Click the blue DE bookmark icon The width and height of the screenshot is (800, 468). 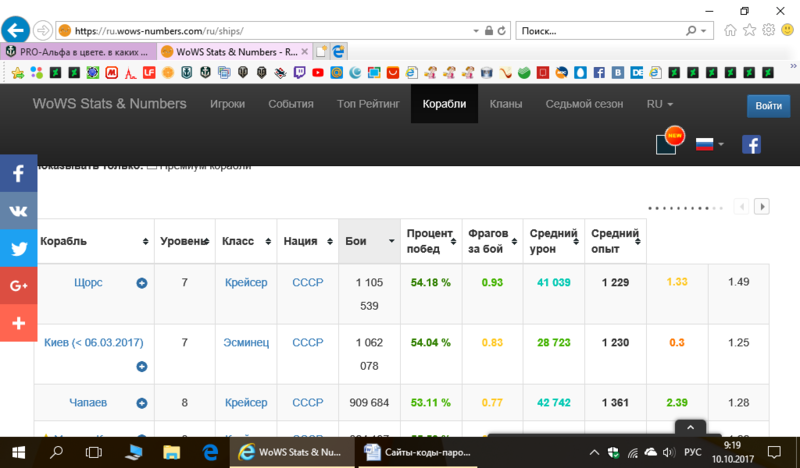[637, 72]
